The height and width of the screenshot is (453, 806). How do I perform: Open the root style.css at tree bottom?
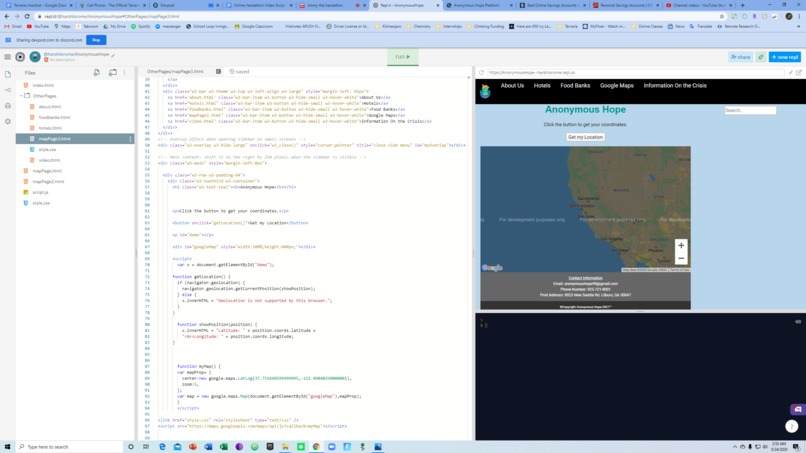pyautogui.click(x=41, y=203)
